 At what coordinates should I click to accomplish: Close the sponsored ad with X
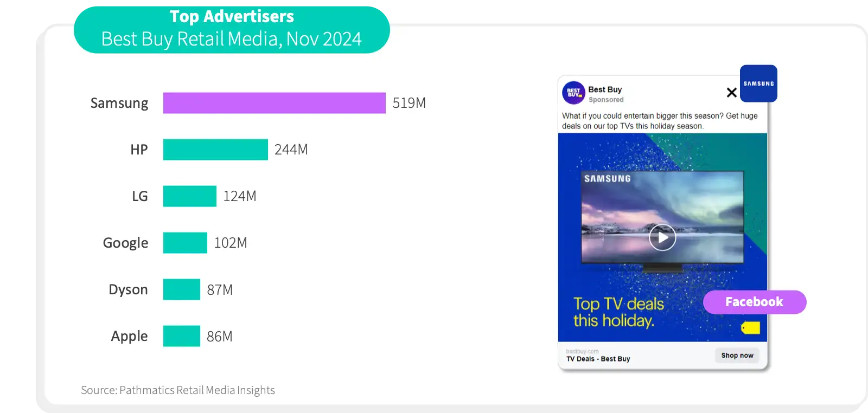[x=731, y=93]
